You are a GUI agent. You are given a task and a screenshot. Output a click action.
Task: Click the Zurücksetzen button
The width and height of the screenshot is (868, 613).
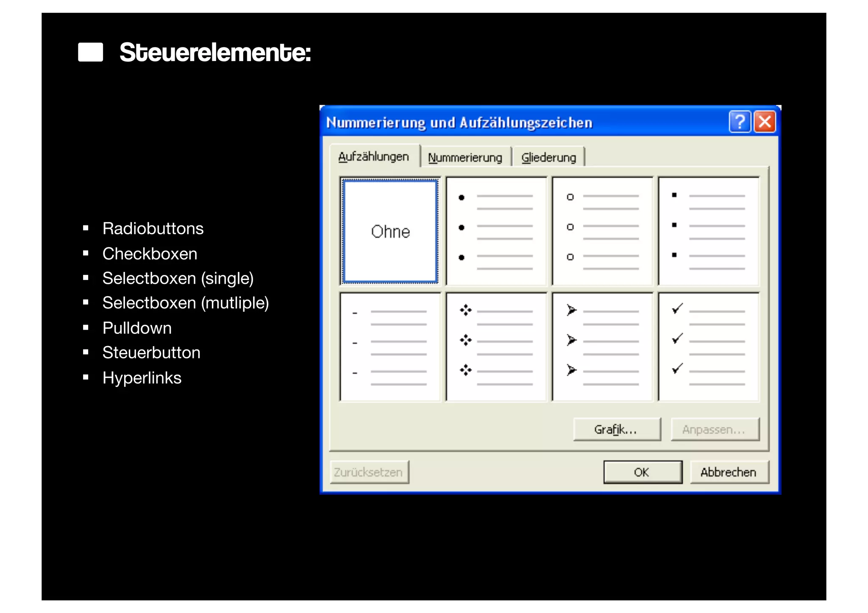point(369,472)
